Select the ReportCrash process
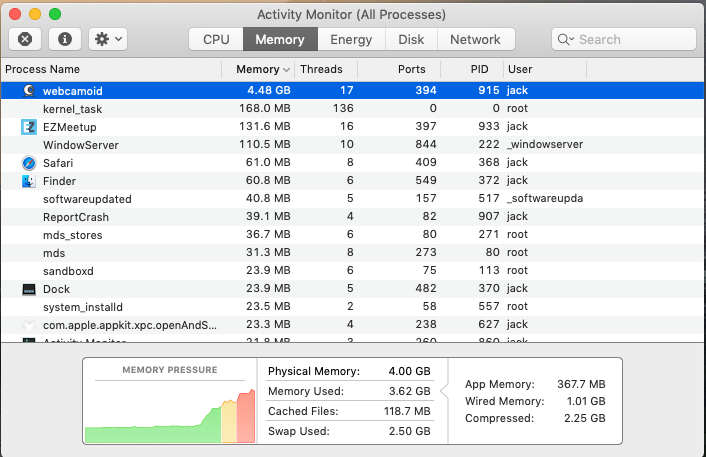This screenshot has width=706, height=457. tap(76, 217)
